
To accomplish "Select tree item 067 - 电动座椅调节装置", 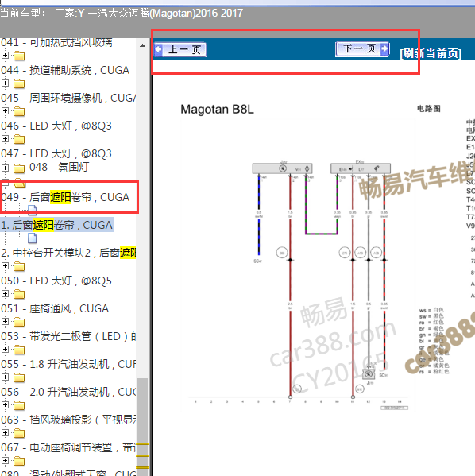I will [x=68, y=447].
